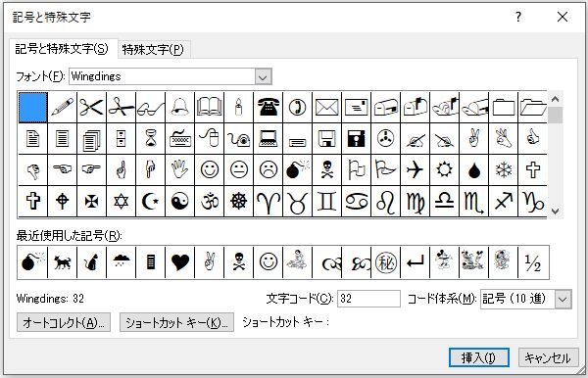588x378 pixels.
Task: Select the crescent moon and star symbol
Action: click(150, 201)
